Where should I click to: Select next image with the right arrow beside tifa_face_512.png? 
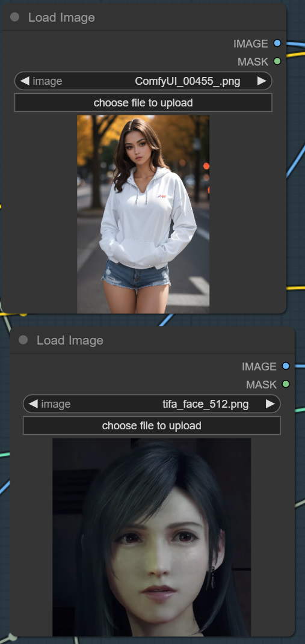point(270,403)
